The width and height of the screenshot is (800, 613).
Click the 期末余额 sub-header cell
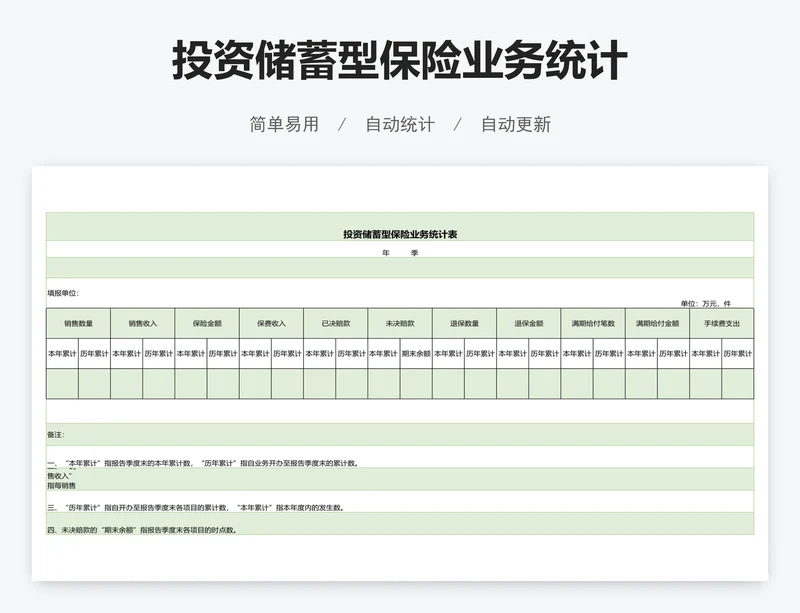tap(416, 353)
